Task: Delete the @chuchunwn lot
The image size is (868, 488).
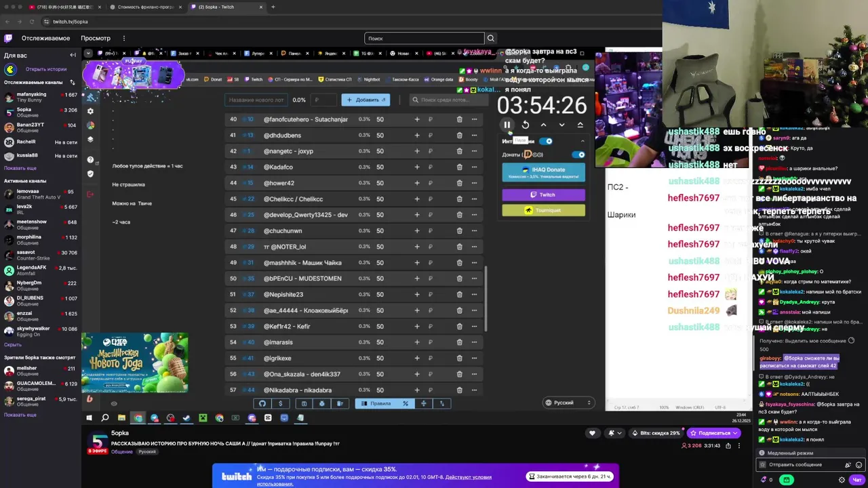Action: tap(459, 230)
